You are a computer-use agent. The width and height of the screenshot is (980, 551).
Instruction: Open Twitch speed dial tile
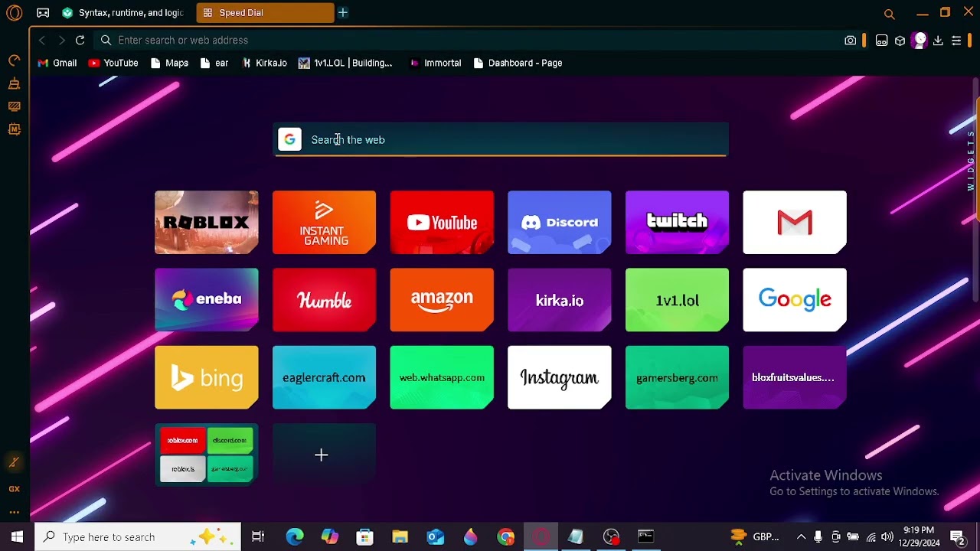677,222
